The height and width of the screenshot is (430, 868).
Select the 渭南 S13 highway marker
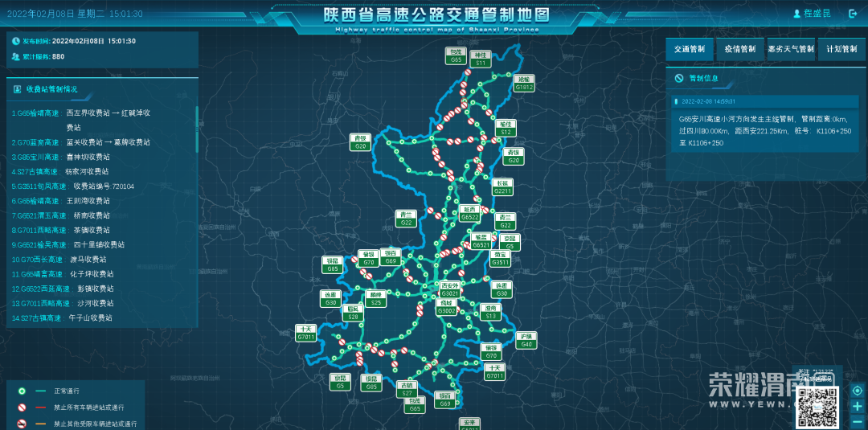490,312
